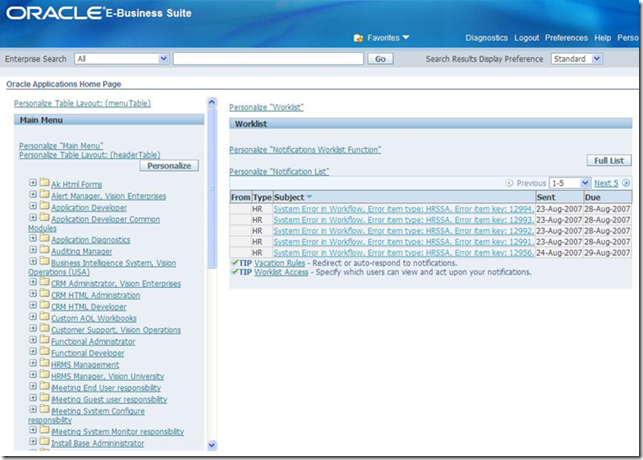Open the Favorites dropdown arrow
The height and width of the screenshot is (460, 643).
(x=406, y=37)
